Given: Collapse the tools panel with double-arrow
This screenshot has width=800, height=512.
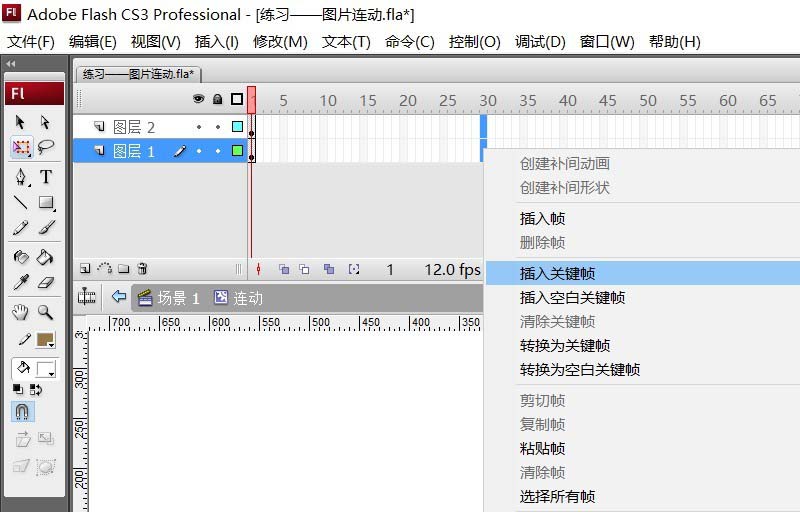Looking at the screenshot, I should [x=11, y=64].
